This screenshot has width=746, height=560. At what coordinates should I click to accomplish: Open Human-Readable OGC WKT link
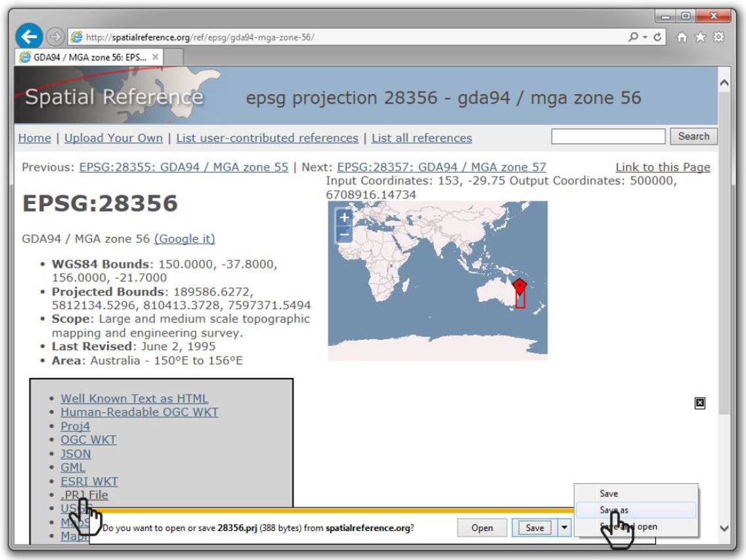(139, 412)
